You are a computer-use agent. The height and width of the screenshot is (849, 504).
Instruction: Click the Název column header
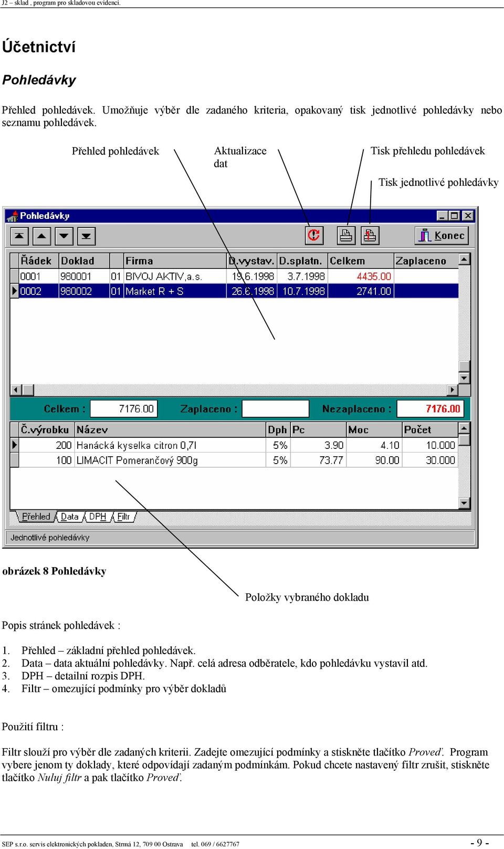point(170,429)
